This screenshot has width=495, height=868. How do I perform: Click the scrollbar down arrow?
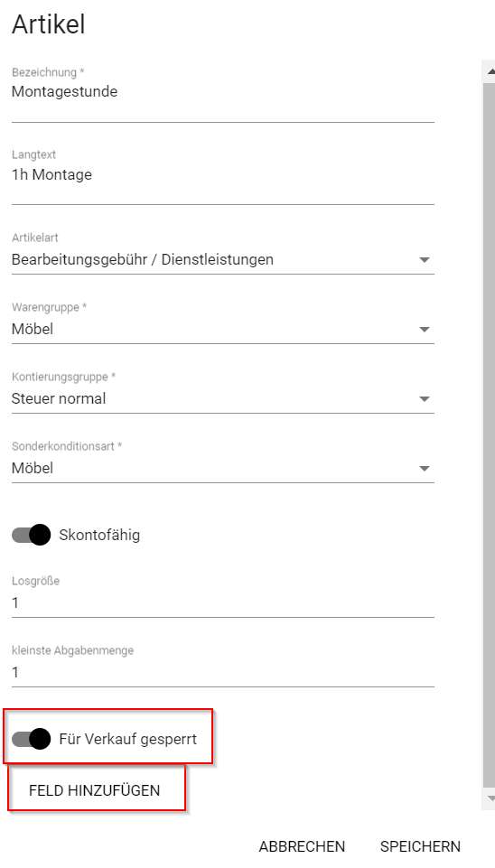(490, 799)
